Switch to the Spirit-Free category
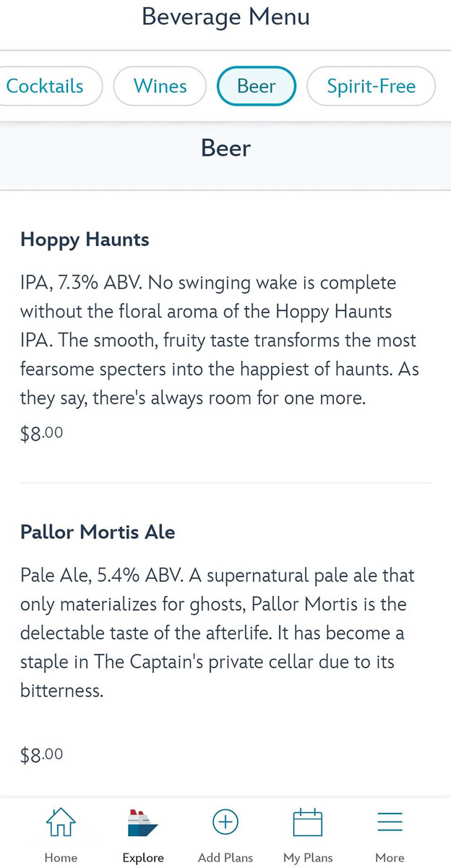 point(371,86)
